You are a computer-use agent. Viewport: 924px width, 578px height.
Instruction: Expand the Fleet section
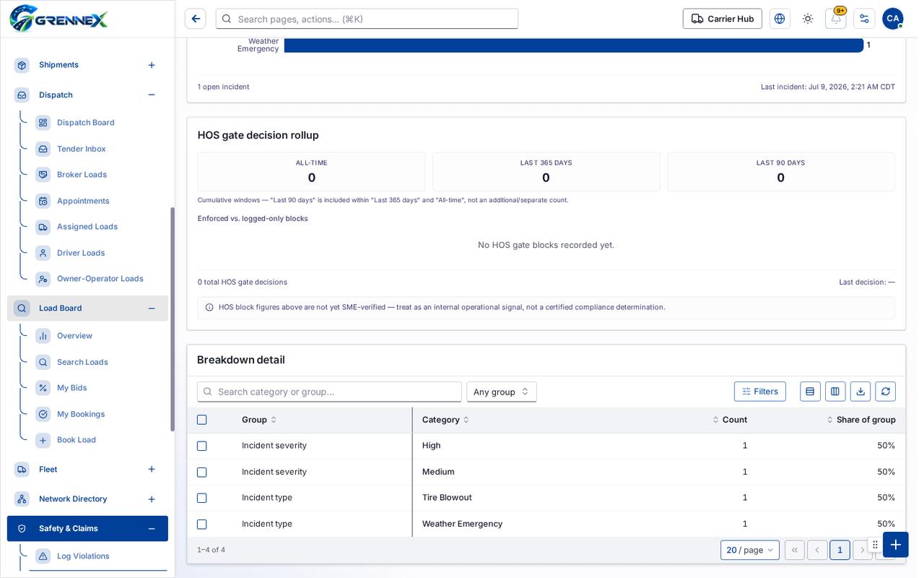click(152, 470)
